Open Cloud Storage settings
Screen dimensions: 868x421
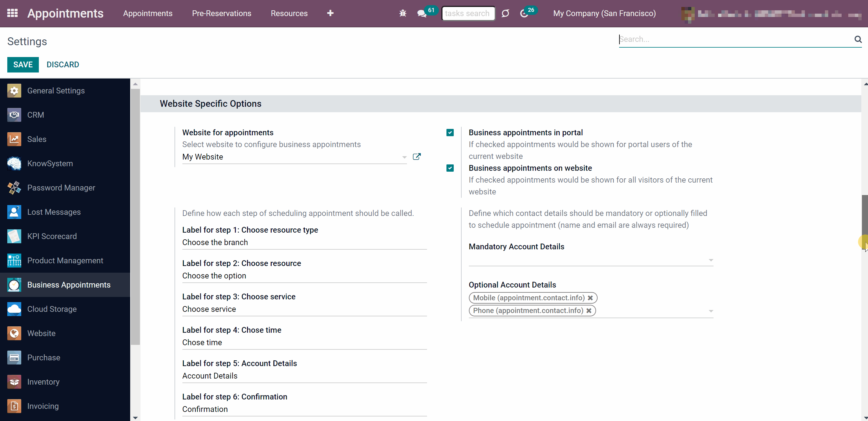[65, 309]
